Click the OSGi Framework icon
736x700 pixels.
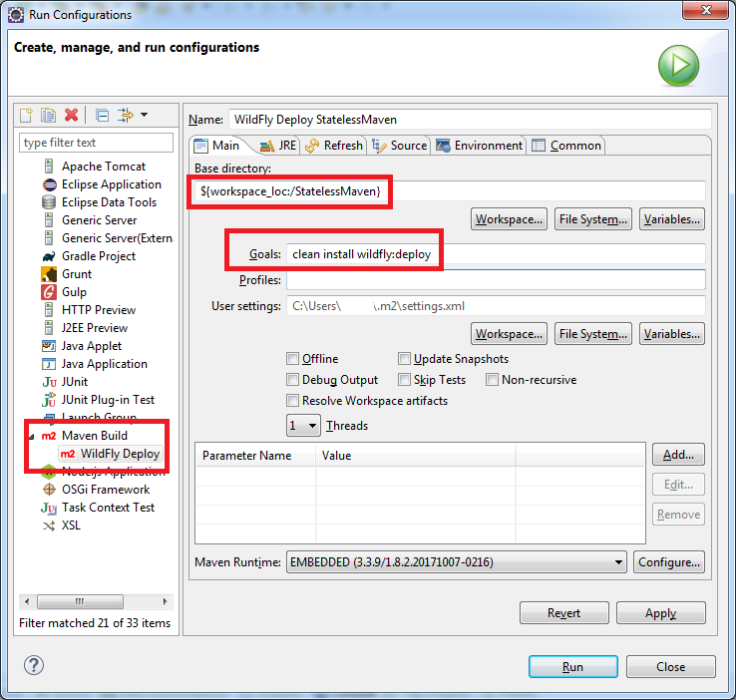(x=49, y=490)
